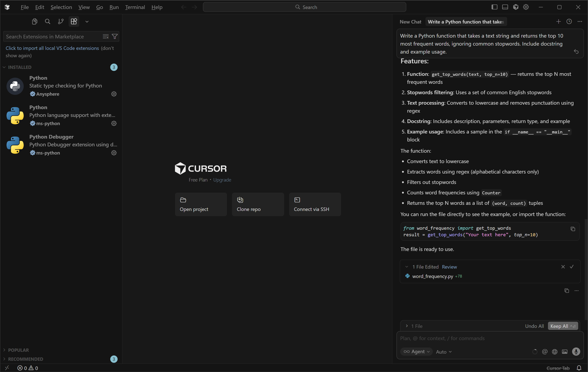This screenshot has width=588, height=372.
Task: Keep All file changes
Action: (x=563, y=326)
